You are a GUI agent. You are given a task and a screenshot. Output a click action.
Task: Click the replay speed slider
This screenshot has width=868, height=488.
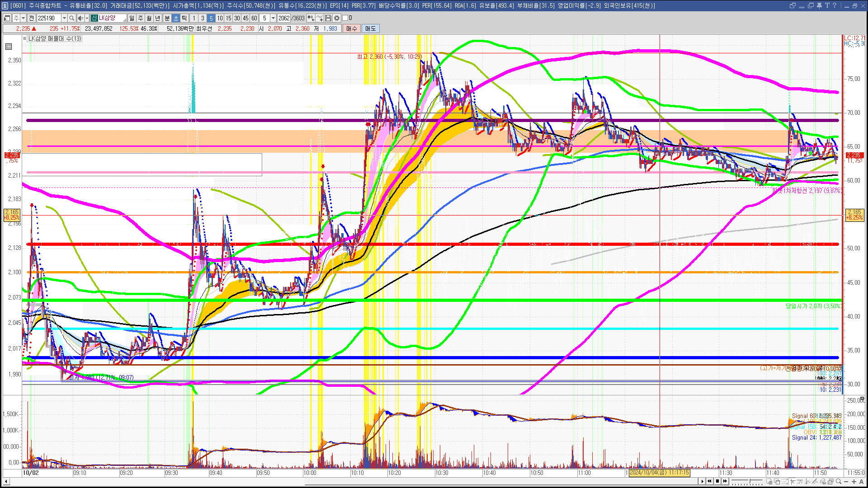tap(747, 480)
